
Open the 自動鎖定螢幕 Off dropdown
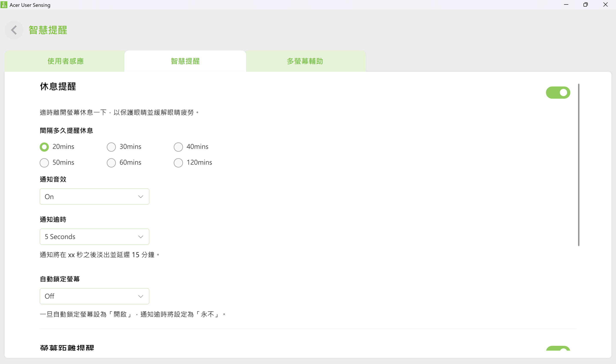point(94,296)
